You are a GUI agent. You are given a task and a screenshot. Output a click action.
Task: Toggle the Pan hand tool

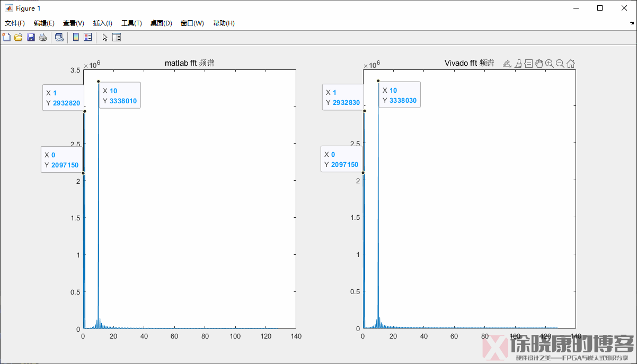(x=539, y=63)
